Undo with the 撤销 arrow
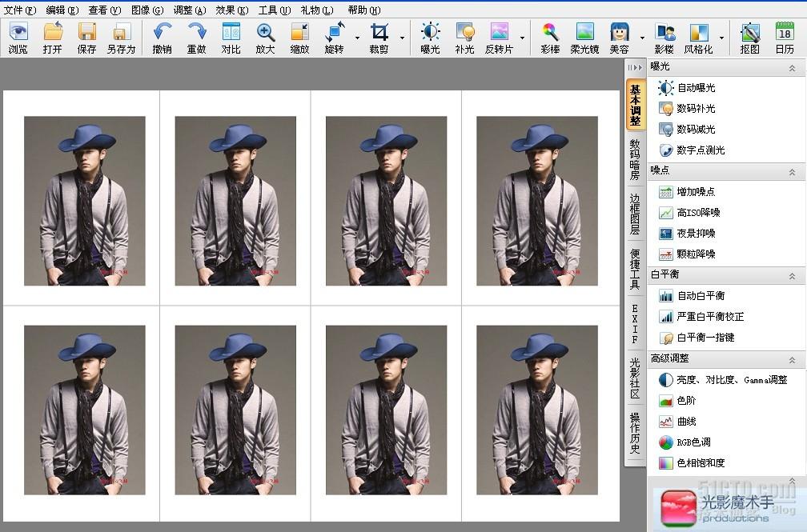Image resolution: width=807 pixels, height=532 pixels. 162,38
